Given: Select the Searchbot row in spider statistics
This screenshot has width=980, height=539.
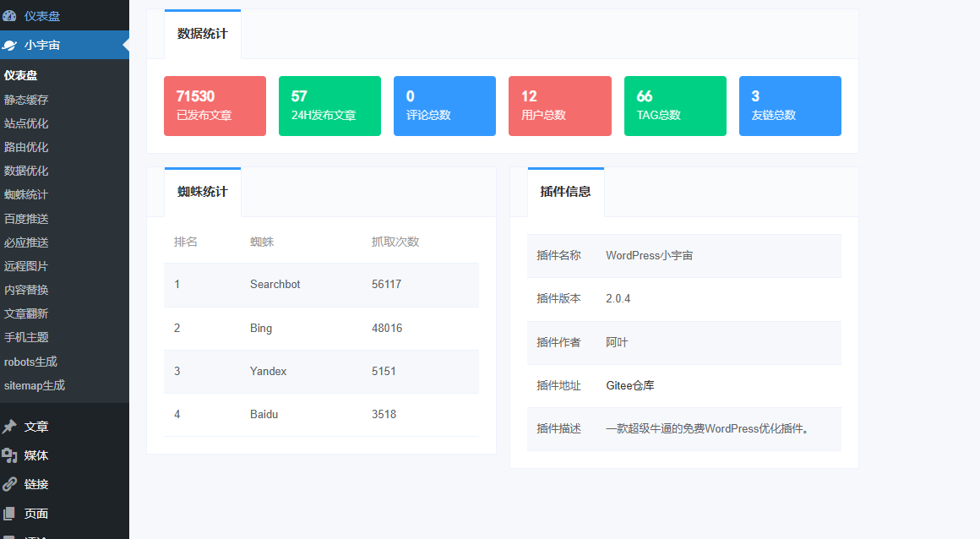Looking at the screenshot, I should [x=320, y=285].
